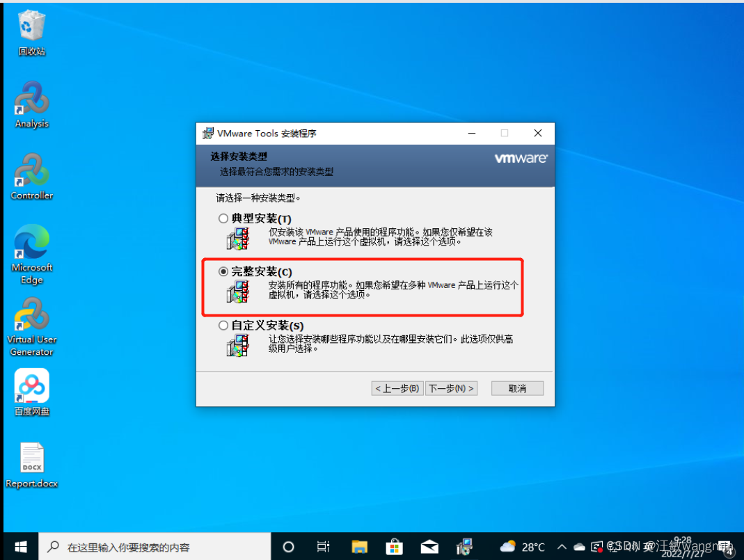
Task: Click the 上一步(B) back button
Action: (397, 388)
